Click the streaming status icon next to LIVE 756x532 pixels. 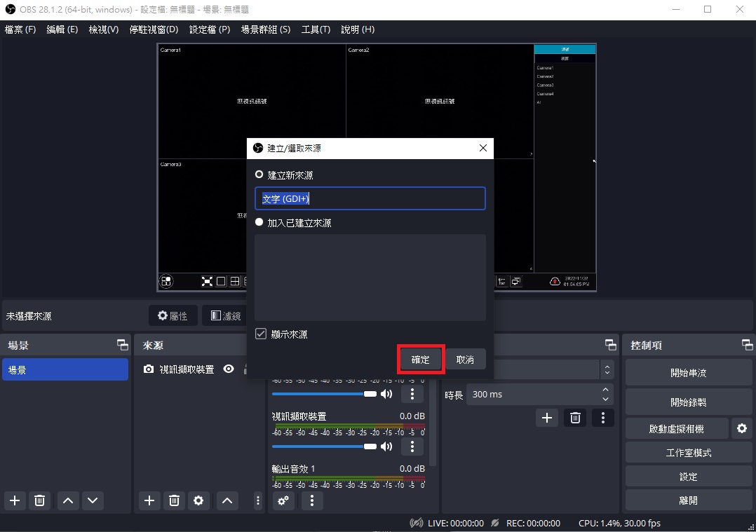point(416,523)
